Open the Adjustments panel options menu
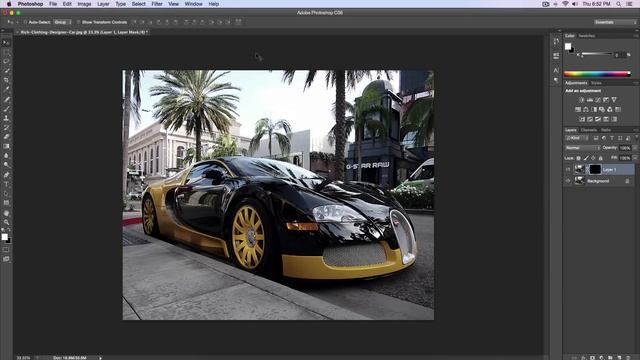The width and height of the screenshot is (640, 360). [x=636, y=83]
